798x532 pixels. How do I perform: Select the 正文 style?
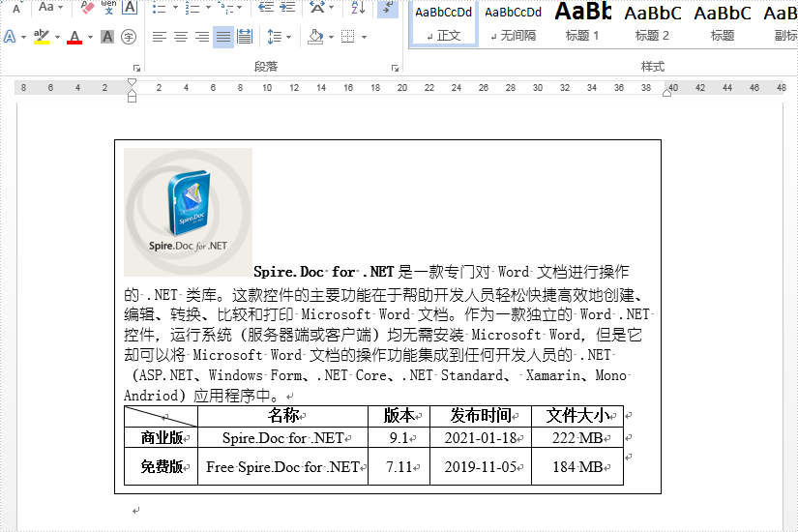(443, 23)
